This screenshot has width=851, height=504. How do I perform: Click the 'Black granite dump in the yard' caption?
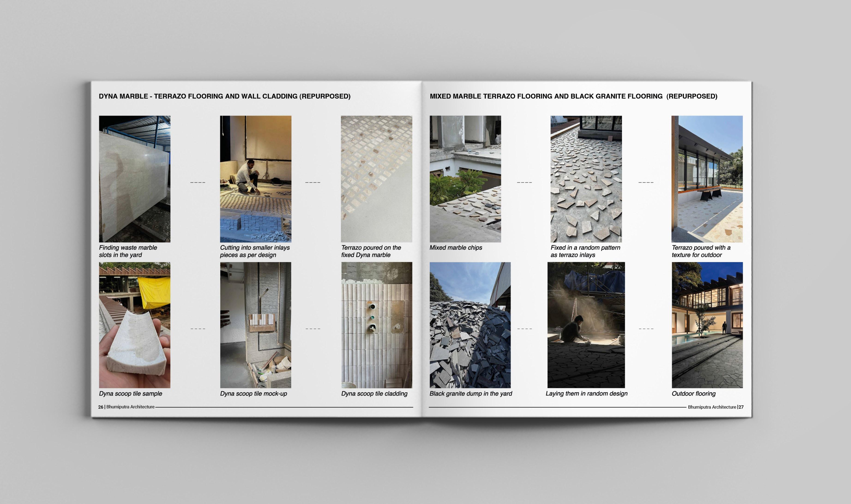tap(470, 393)
